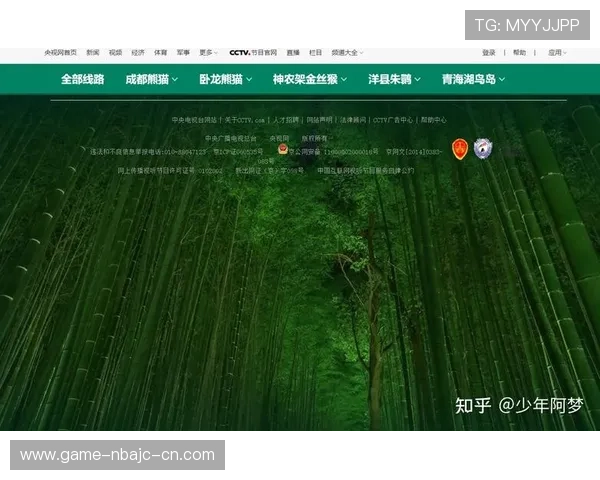Expand the 神农架金丝猴 dropdown menu
This screenshot has height=480, width=600.
point(310,79)
